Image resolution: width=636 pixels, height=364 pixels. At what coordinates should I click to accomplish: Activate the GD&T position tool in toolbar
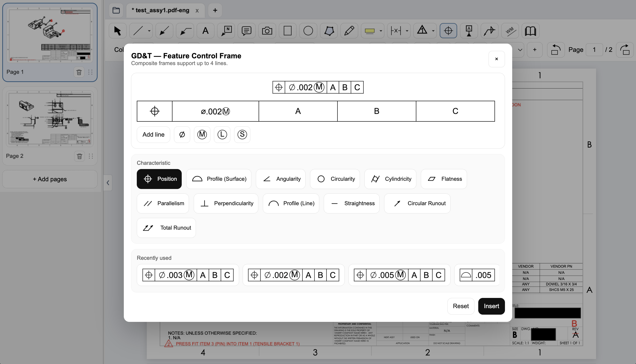pos(448,31)
